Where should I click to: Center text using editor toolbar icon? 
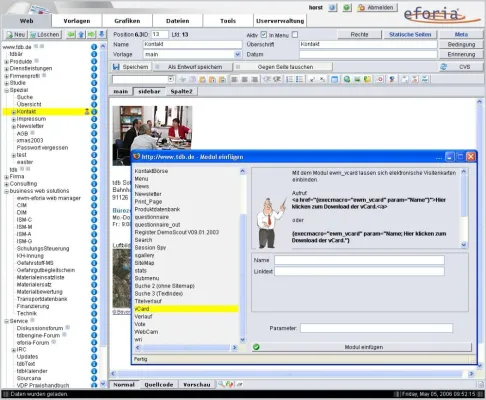click(x=245, y=79)
